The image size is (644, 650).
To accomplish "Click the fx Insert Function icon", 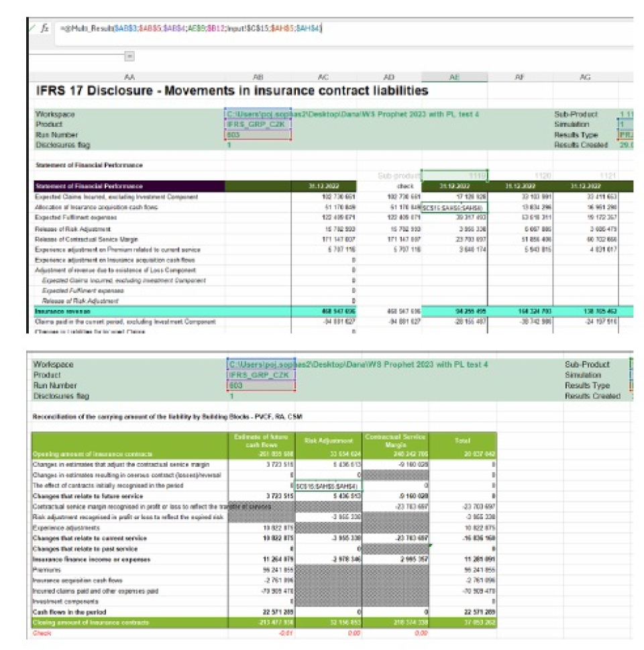I will coord(45,29).
